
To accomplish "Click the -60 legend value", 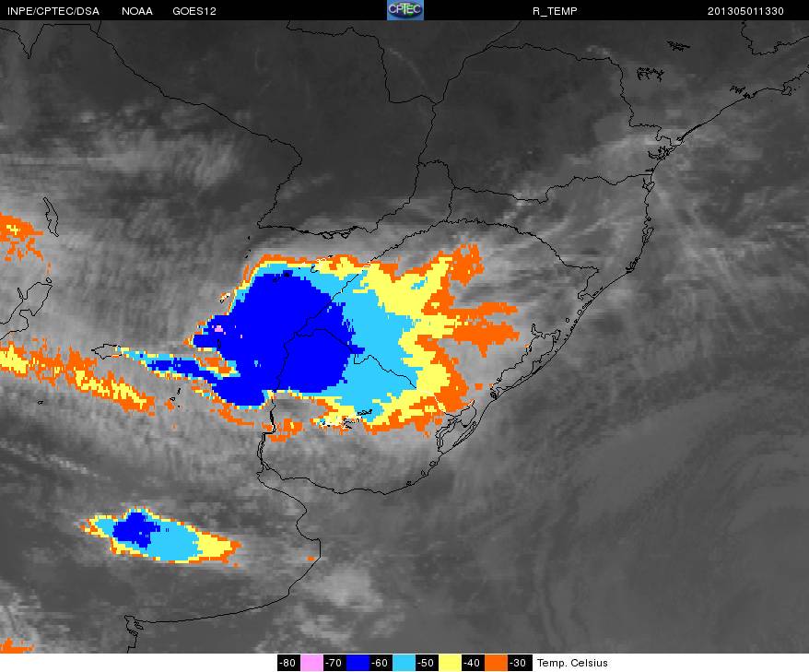I will coord(381,663).
